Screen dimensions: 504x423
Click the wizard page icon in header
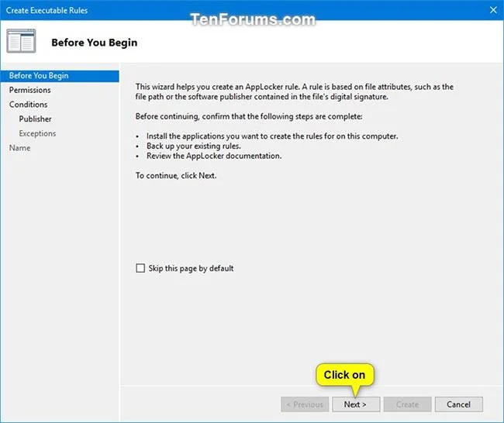pyautogui.click(x=21, y=41)
